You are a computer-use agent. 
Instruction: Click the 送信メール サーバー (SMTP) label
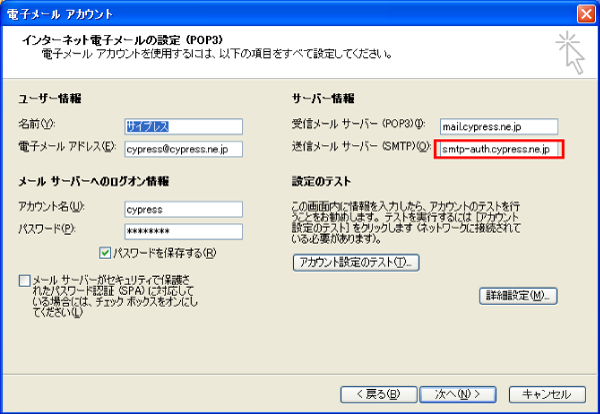tap(362, 147)
